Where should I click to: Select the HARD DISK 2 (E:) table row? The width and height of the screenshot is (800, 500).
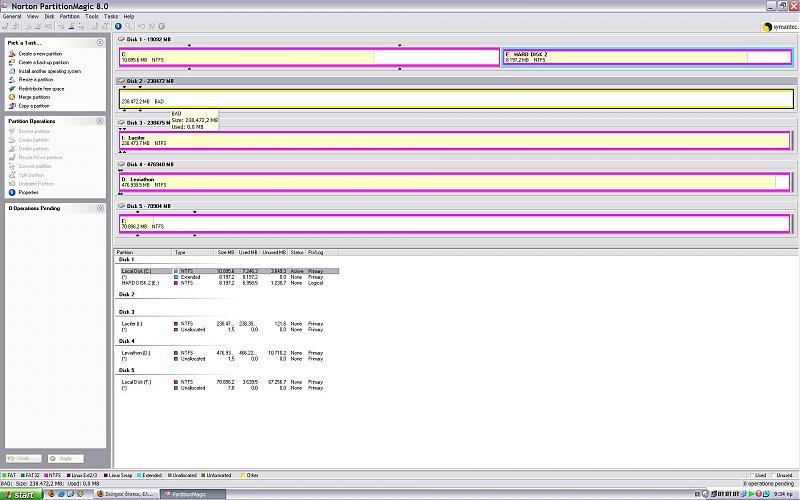point(230,283)
